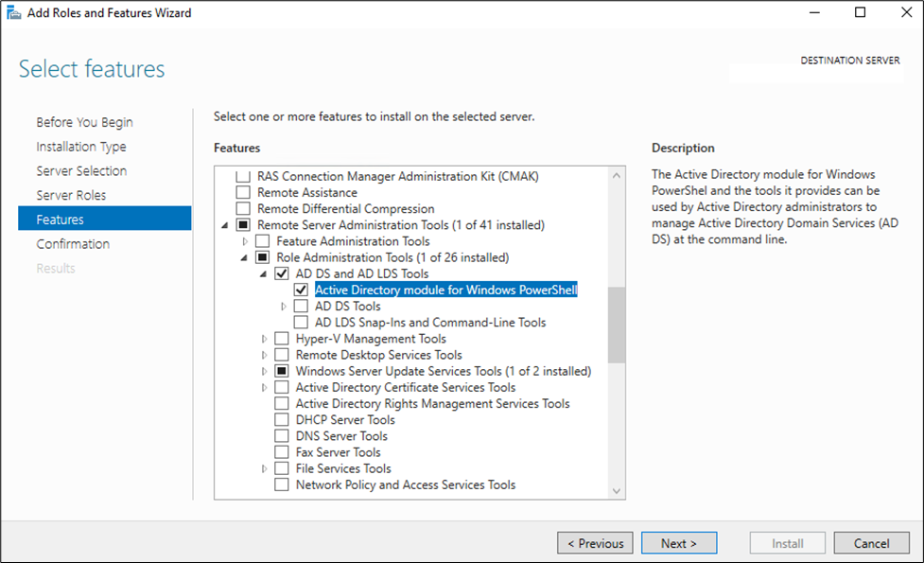Image resolution: width=924 pixels, height=563 pixels.
Task: Click the Next button
Action: [x=679, y=543]
